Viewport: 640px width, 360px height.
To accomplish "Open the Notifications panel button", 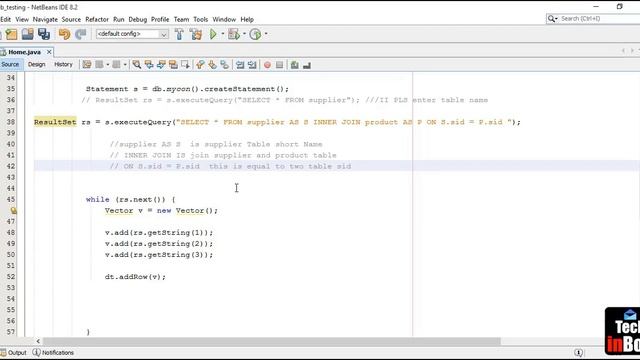I will pos(53,353).
